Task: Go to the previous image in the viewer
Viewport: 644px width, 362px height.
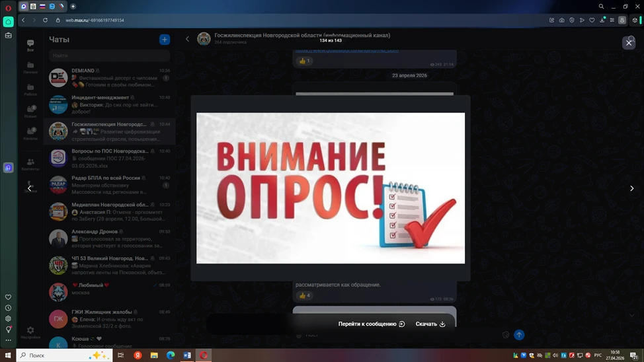Action: pos(29,188)
